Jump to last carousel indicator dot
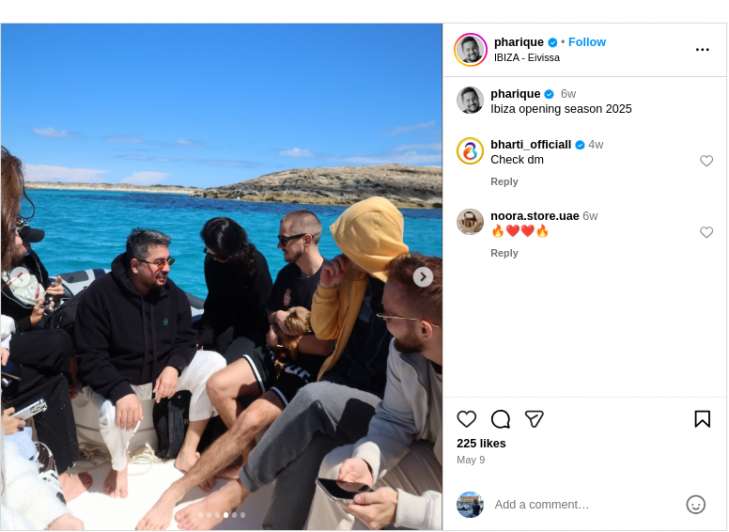Image resolution: width=729 pixels, height=532 pixels. coord(243,515)
